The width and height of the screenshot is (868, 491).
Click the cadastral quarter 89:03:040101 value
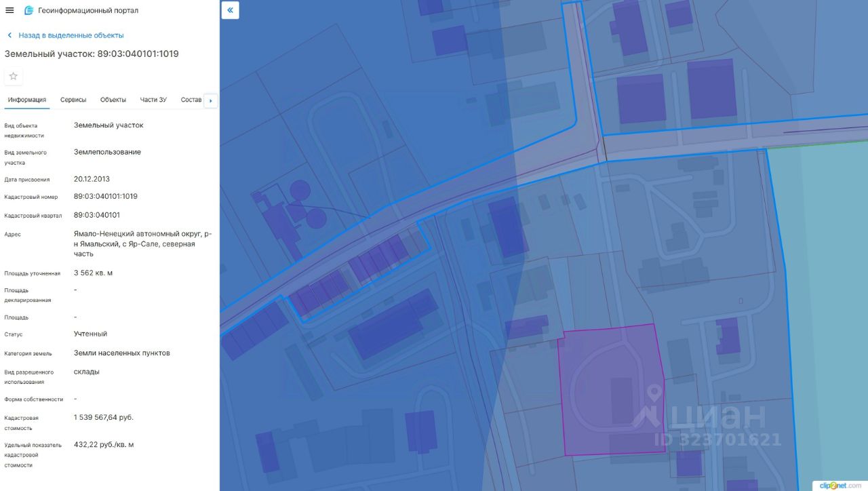point(97,215)
